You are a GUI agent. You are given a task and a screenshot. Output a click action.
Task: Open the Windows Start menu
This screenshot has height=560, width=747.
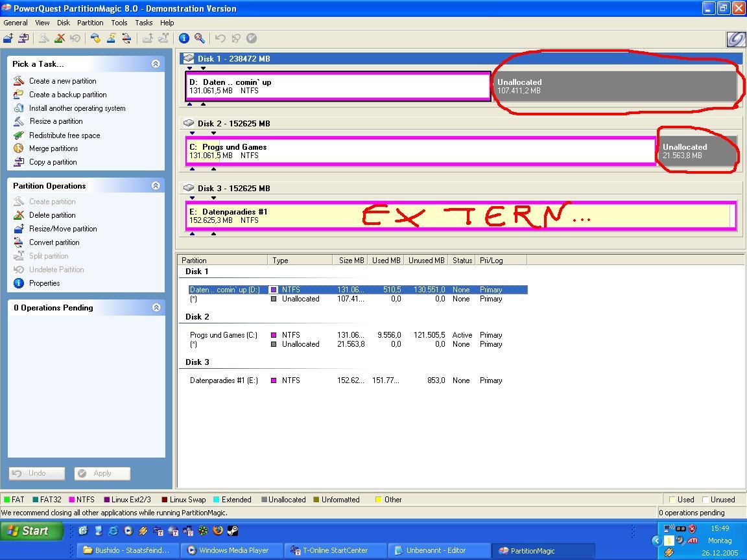click(31, 531)
